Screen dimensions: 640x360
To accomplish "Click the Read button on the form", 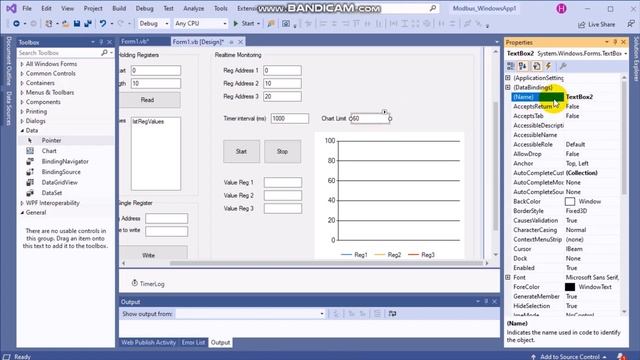I will 150,100.
